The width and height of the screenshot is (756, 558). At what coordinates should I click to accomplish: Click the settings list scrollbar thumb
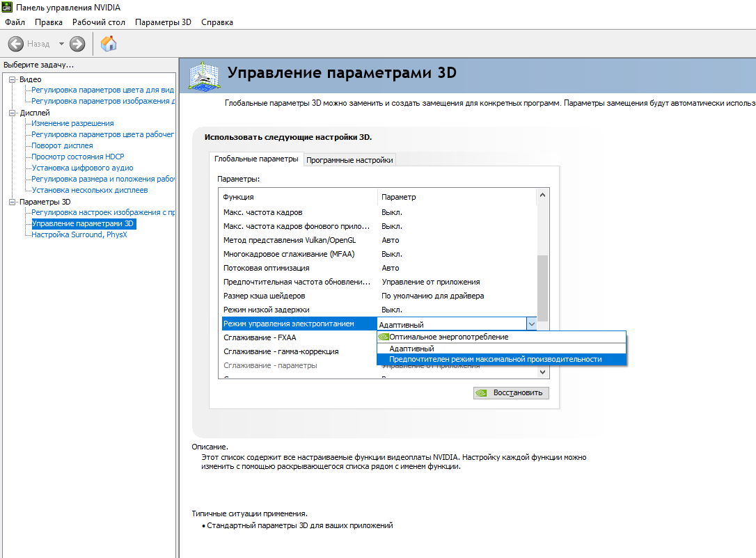tap(543, 288)
